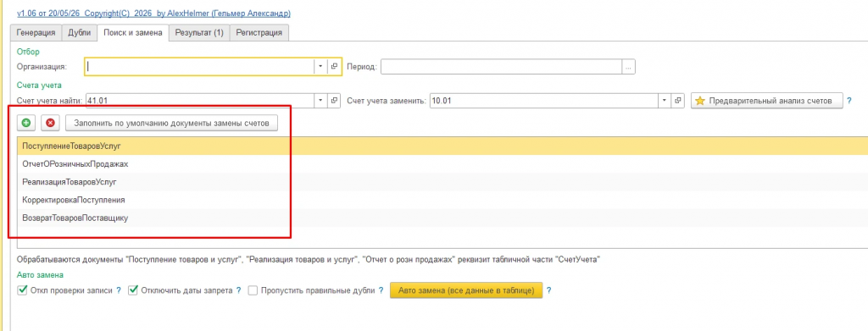The image size is (868, 331).
Task: Click the Период ellipsis selection button
Action: (628, 66)
